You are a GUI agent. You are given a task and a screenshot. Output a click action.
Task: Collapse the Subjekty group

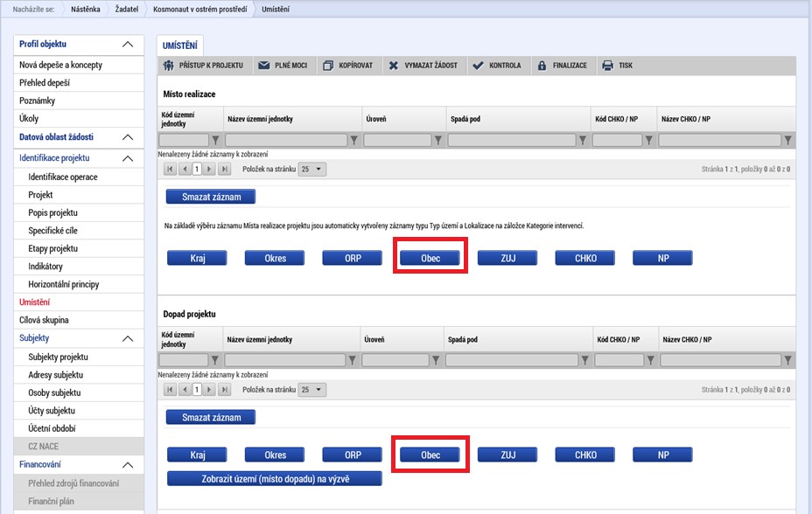(x=128, y=338)
